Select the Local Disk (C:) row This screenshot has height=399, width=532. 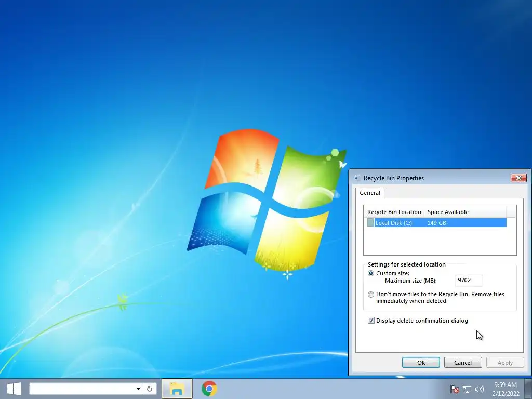pos(436,222)
